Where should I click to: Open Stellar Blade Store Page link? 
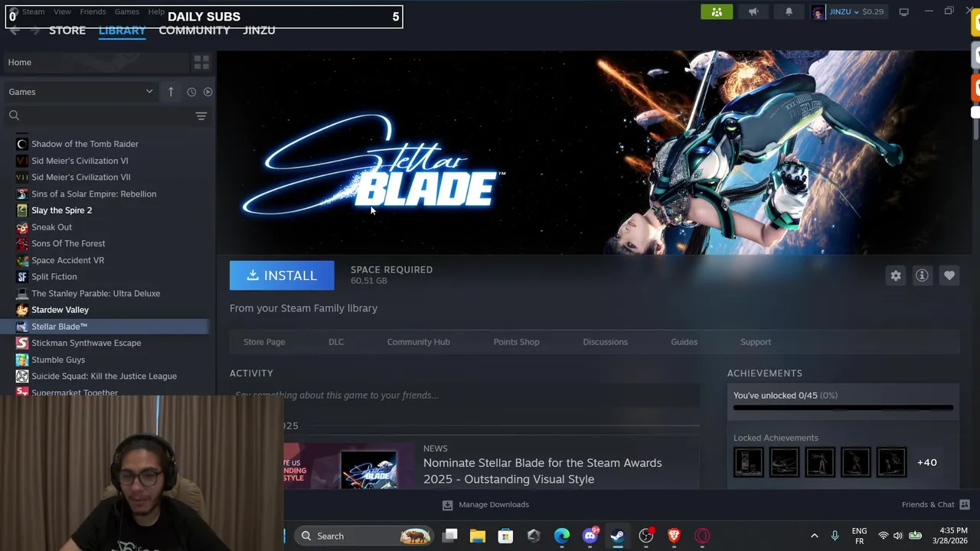click(x=264, y=342)
